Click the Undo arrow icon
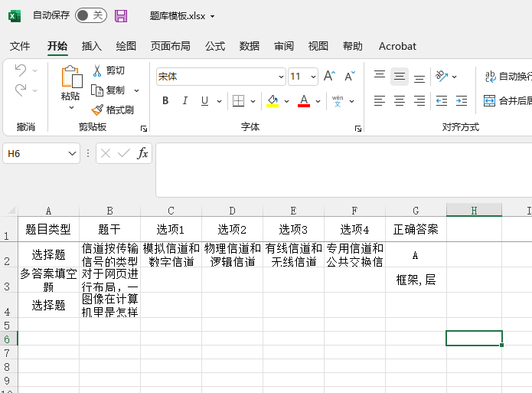 21,70
